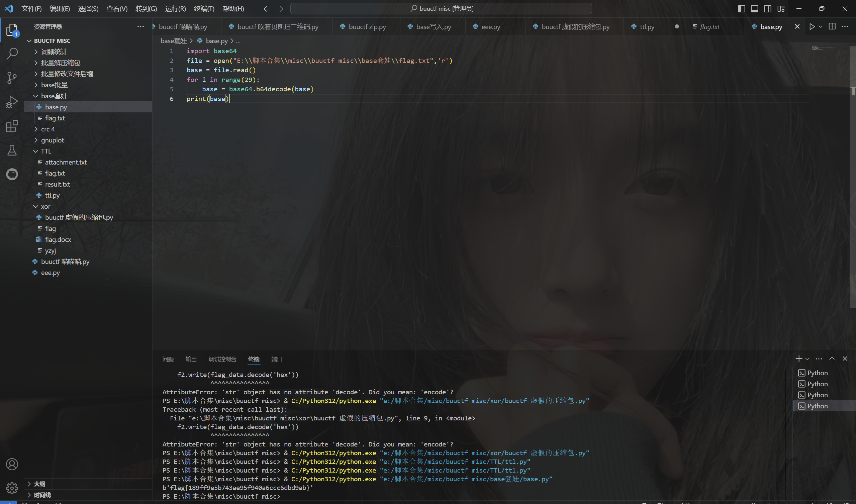This screenshot has height=504, width=856.
Task: Click the base套娃 breadcrumb segment
Action: pyautogui.click(x=174, y=41)
